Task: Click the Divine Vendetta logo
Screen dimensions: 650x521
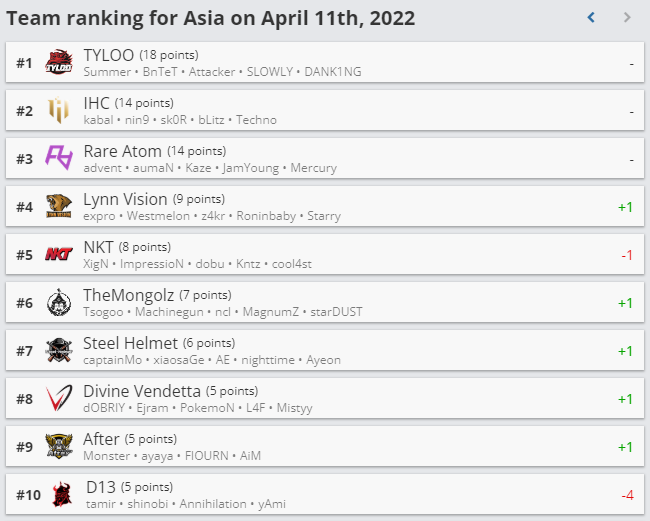Action: pyautogui.click(x=59, y=398)
